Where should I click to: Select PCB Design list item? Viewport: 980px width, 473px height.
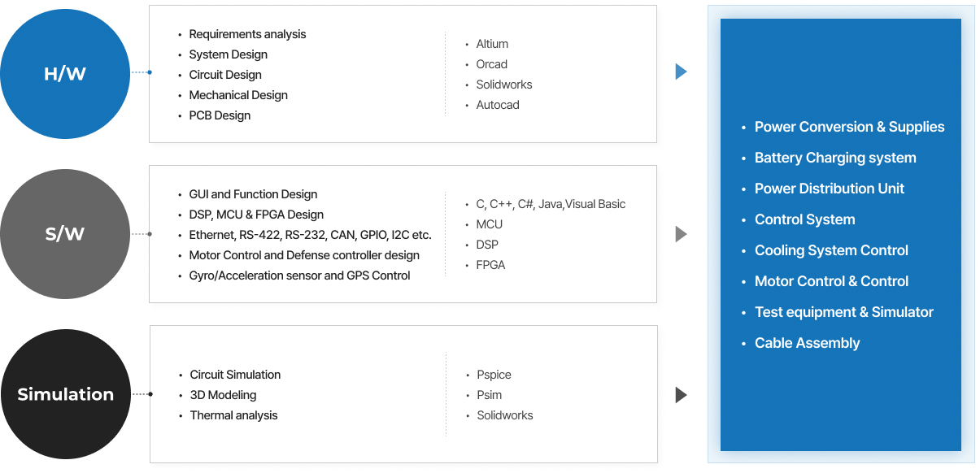(220, 115)
